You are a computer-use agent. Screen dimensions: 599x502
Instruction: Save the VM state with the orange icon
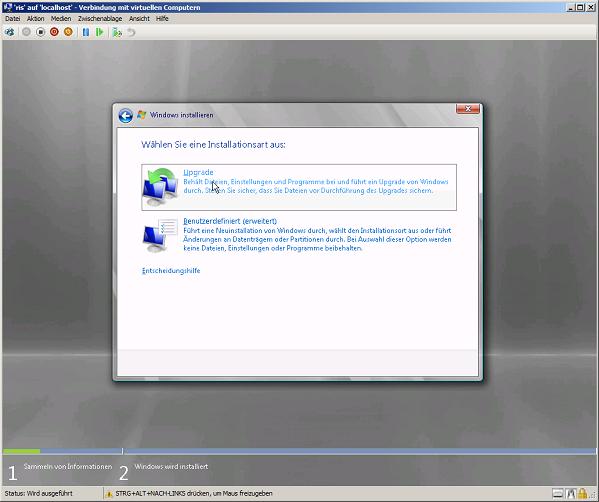pos(68,32)
